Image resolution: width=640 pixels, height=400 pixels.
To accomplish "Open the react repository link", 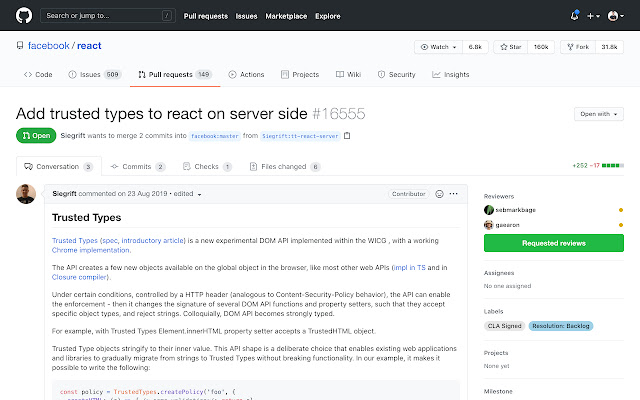I will tap(89, 46).
